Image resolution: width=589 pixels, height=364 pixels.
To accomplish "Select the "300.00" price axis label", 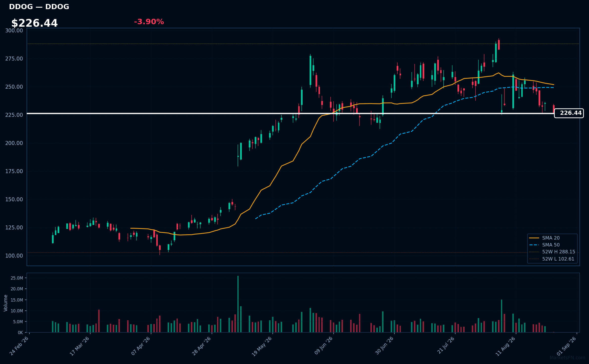I will click(x=14, y=30).
